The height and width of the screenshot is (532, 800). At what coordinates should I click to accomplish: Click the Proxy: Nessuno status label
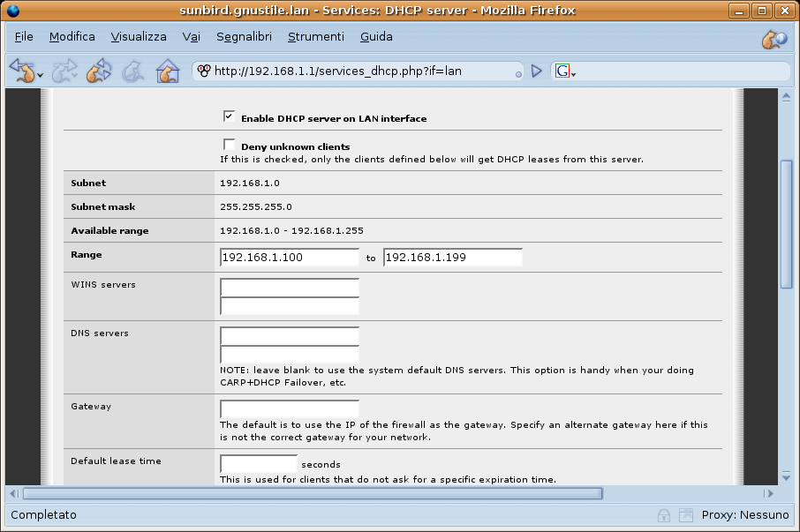(x=744, y=514)
